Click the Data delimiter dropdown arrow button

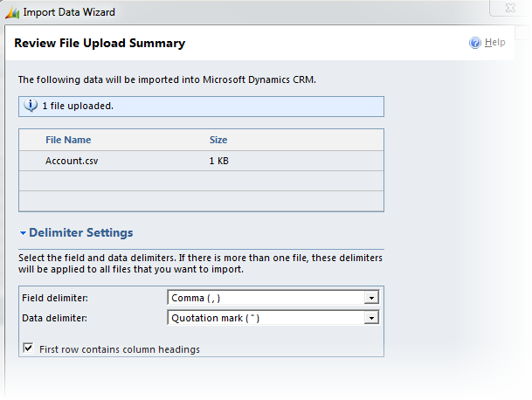tap(372, 318)
